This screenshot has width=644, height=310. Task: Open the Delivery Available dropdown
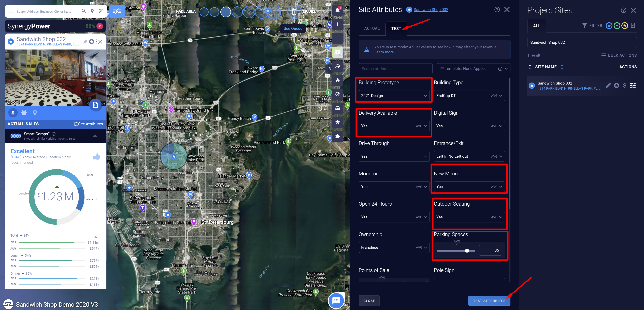pos(394,126)
